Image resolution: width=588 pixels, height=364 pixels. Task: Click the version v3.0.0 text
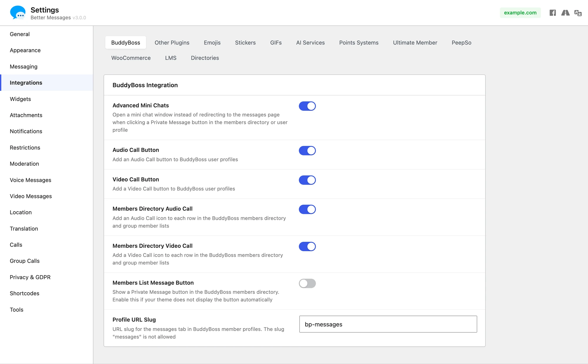[x=79, y=18]
